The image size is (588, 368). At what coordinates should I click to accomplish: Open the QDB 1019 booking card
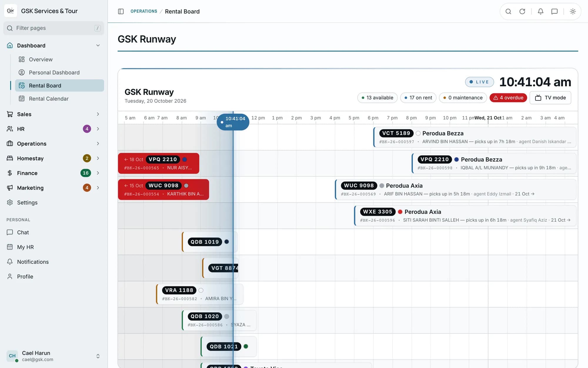point(209,242)
